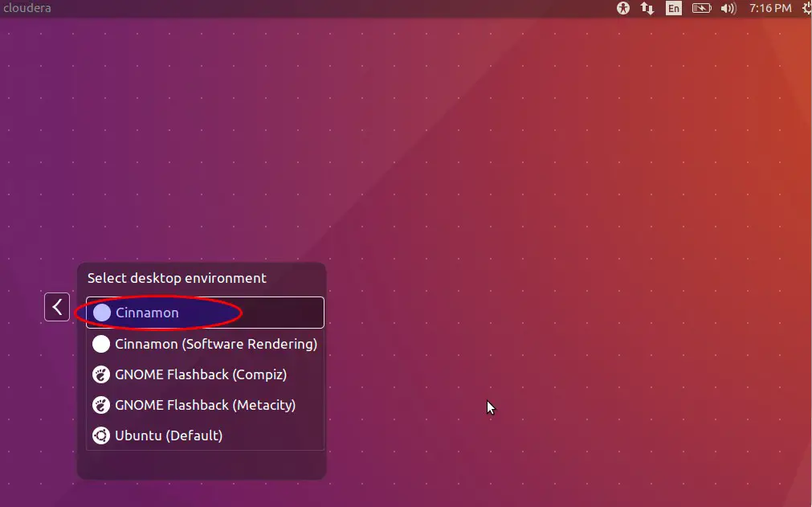Choose Ubuntu (Default) session
The height and width of the screenshot is (507, 812).
(x=205, y=435)
